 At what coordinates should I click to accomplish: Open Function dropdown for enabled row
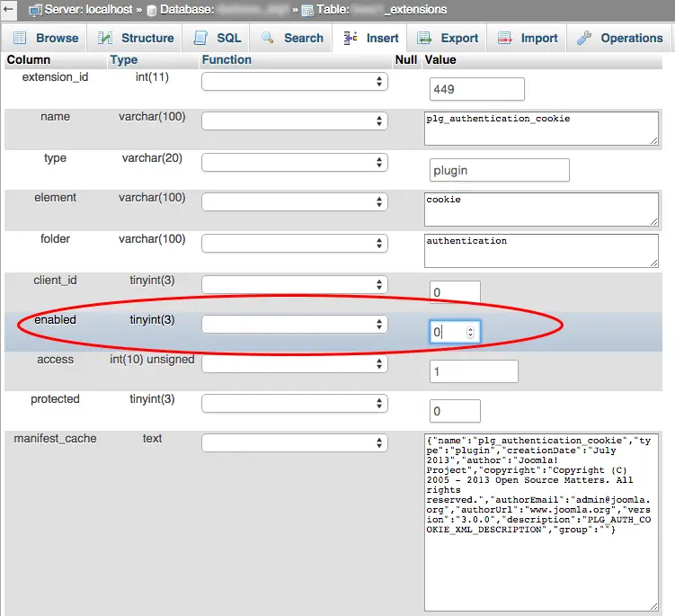295,325
